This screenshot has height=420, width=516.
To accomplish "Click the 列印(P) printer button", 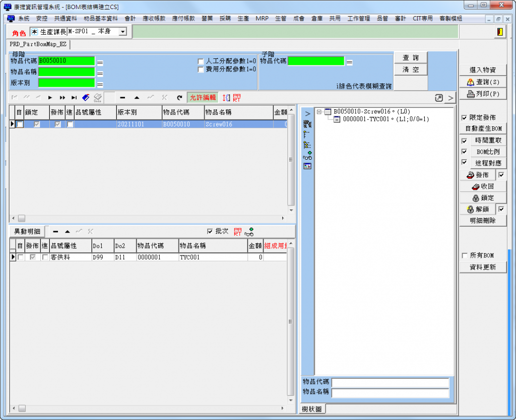I will (483, 94).
